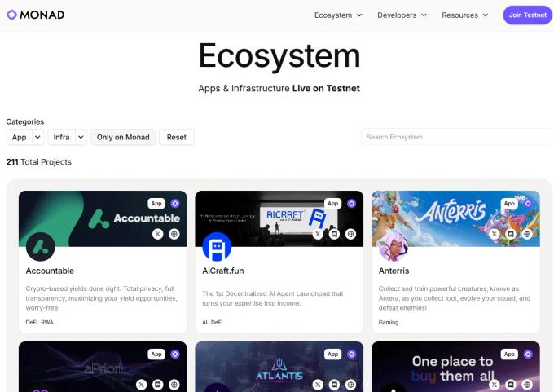Open Atlantis card's website globe icon
This screenshot has height=392, width=554.
(x=350, y=385)
